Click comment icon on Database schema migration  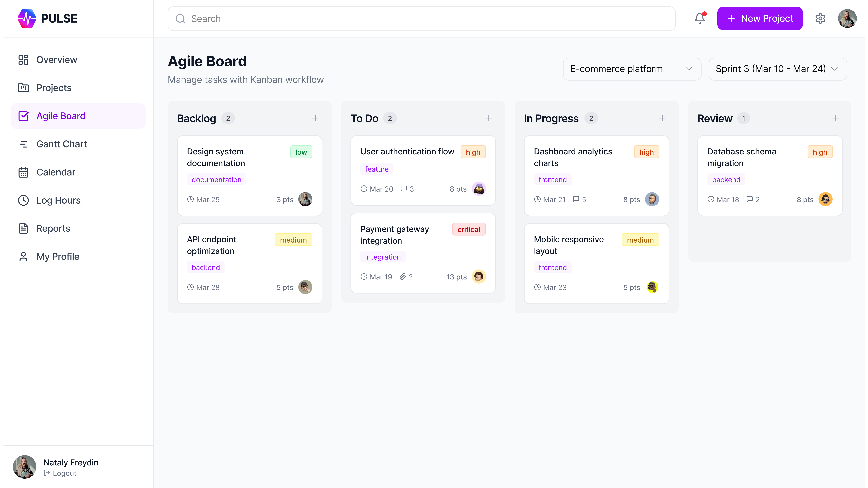[x=750, y=199]
